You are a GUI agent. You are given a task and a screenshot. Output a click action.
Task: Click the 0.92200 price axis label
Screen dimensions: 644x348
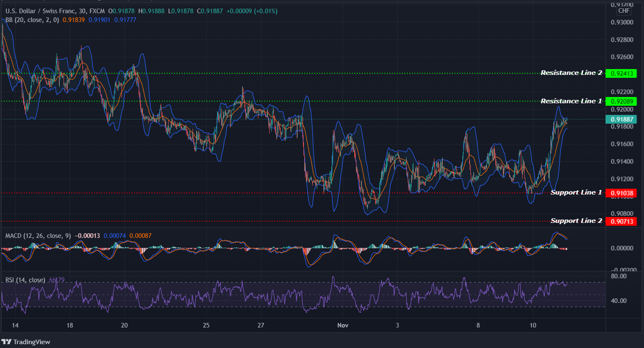(x=622, y=92)
